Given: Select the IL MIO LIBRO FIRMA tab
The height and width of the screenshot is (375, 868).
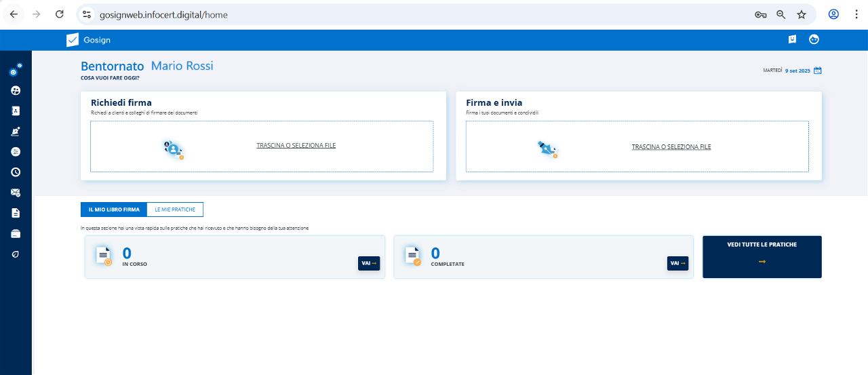Looking at the screenshot, I should pos(114,210).
